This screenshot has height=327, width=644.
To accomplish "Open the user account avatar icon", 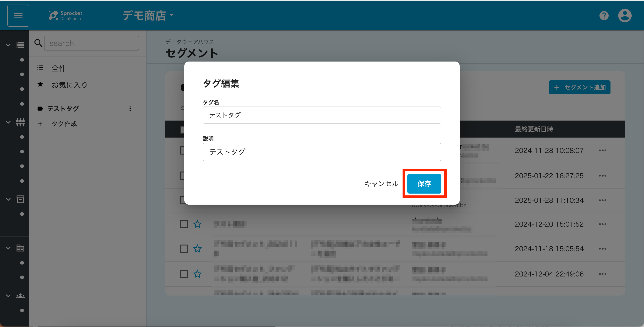I will (624, 16).
